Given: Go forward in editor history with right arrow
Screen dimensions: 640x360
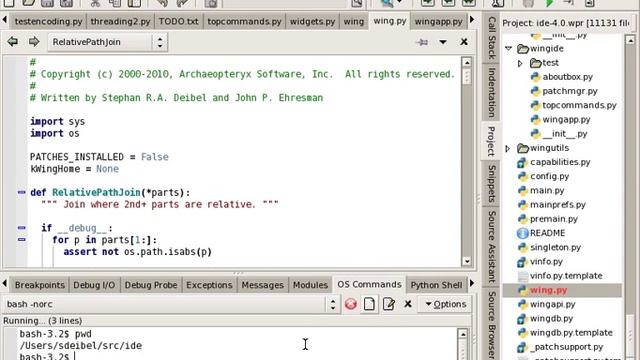Looking at the screenshot, I should pyautogui.click(x=34, y=42).
